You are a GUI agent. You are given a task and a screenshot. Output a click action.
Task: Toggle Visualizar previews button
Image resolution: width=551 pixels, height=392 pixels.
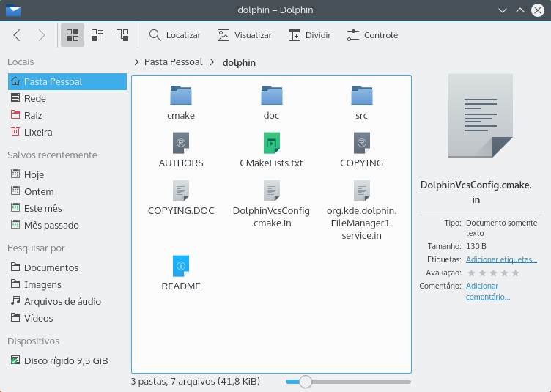click(x=244, y=35)
